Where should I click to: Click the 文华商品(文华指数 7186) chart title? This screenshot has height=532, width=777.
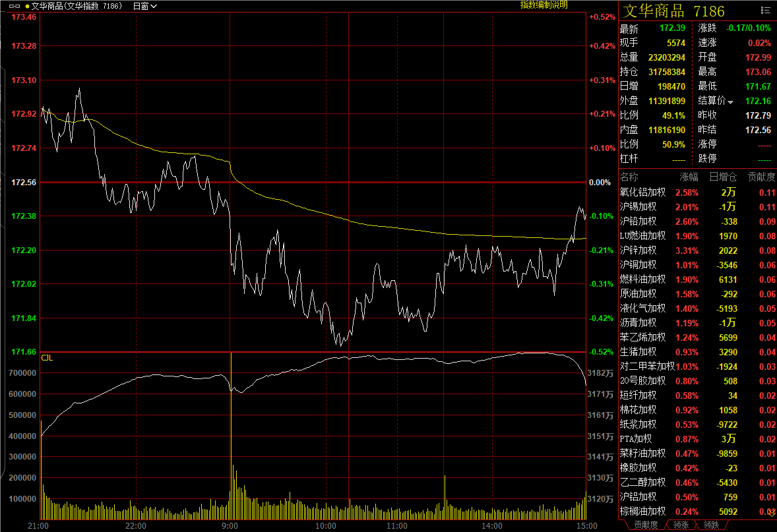coord(77,6)
